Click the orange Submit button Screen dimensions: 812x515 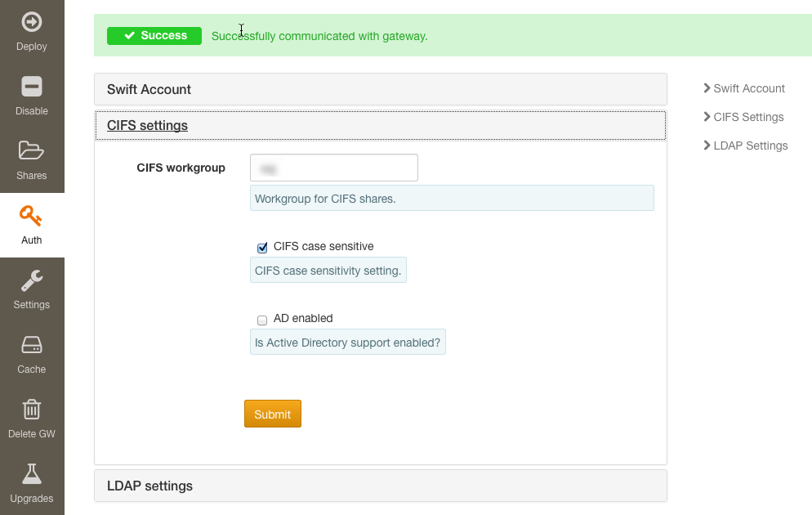coord(273,414)
